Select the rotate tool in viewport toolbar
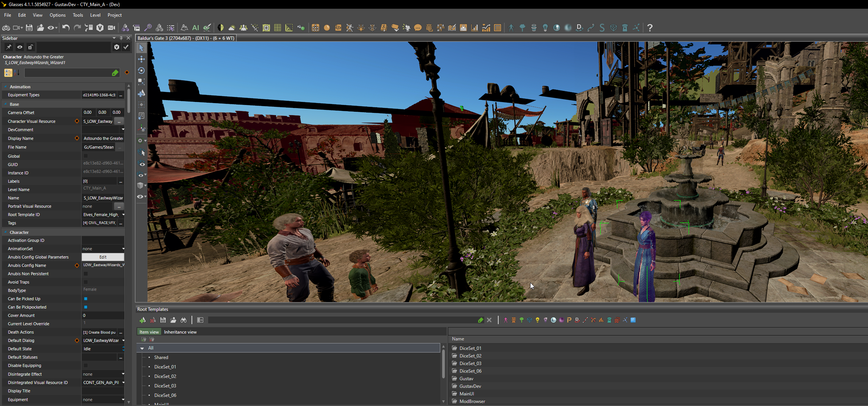Screen dimensions: 868x406 [x=141, y=71]
